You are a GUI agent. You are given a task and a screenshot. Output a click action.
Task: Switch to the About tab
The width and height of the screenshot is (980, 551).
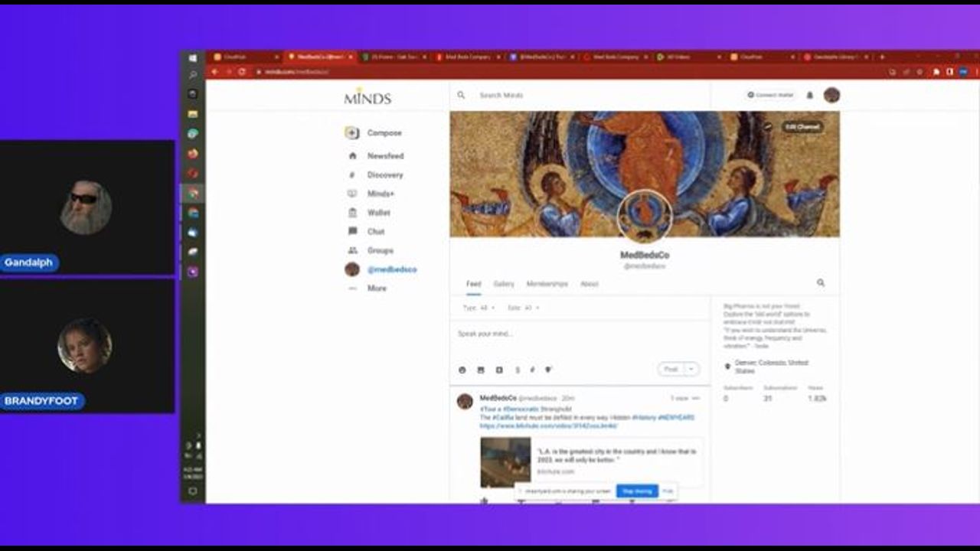[589, 284]
